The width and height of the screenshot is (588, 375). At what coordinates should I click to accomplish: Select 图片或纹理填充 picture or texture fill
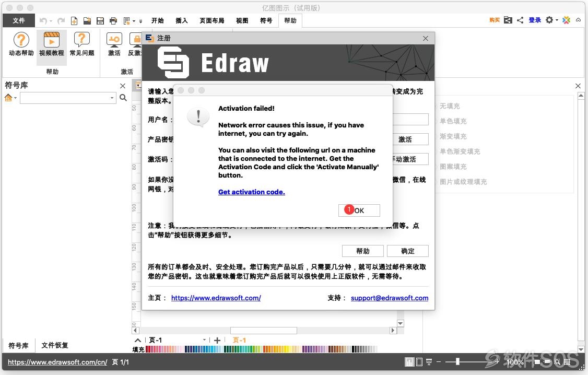click(x=463, y=182)
